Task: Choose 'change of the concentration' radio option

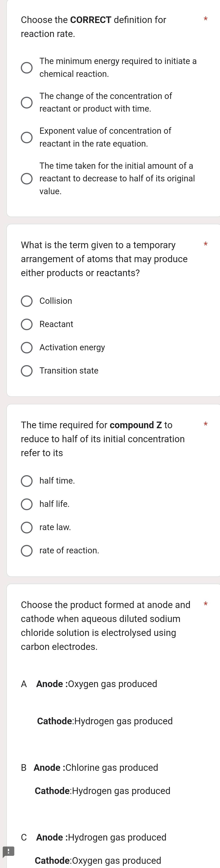Action: click(27, 103)
